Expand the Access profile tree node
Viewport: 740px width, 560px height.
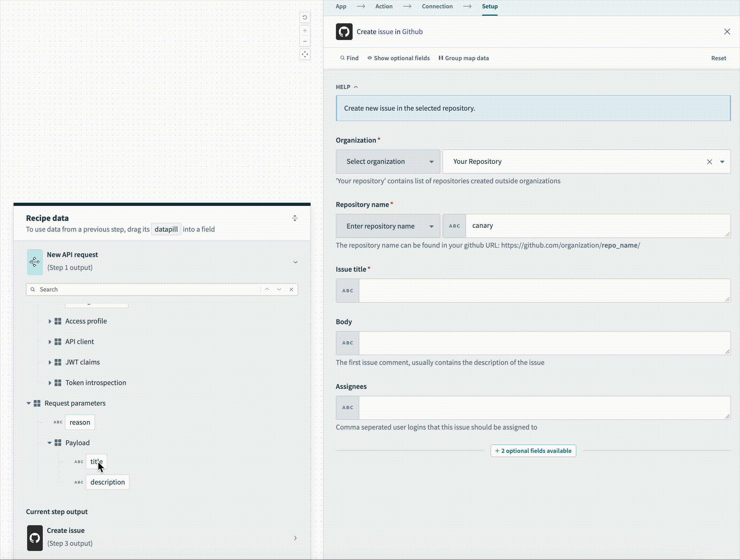(x=50, y=321)
